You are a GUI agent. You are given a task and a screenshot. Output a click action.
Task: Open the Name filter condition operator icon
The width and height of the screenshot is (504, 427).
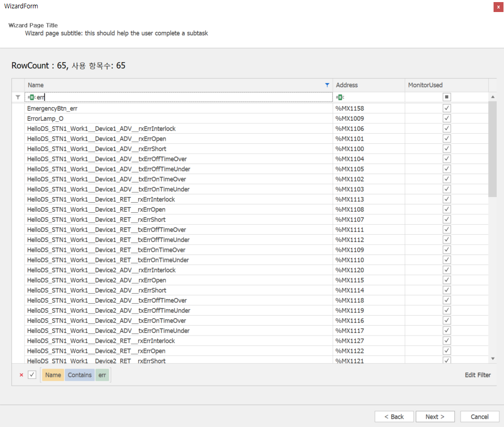(x=31, y=97)
